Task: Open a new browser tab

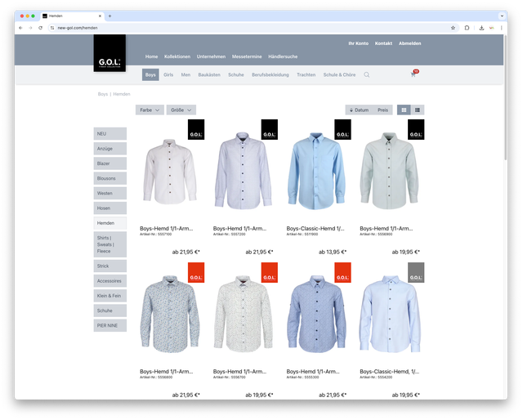Action: pyautogui.click(x=110, y=16)
